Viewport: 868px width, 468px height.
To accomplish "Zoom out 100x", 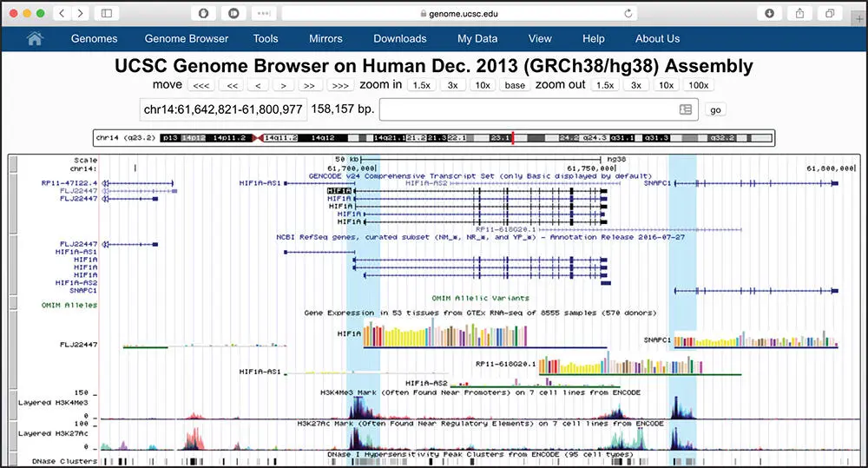I will pos(699,85).
